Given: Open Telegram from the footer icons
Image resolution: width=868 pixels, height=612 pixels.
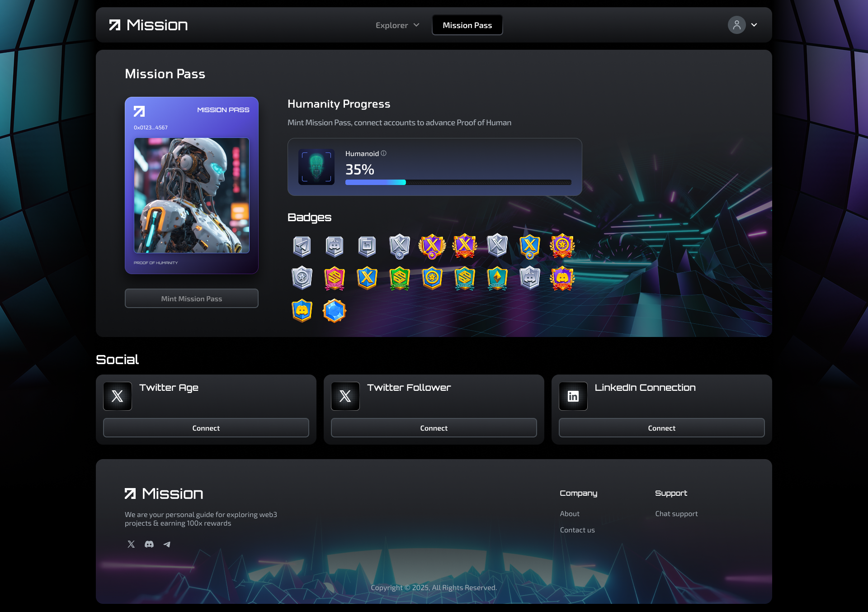Looking at the screenshot, I should click(167, 544).
